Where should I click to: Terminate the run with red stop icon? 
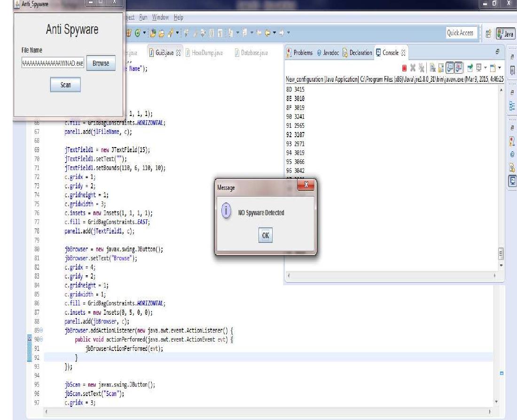click(x=404, y=68)
